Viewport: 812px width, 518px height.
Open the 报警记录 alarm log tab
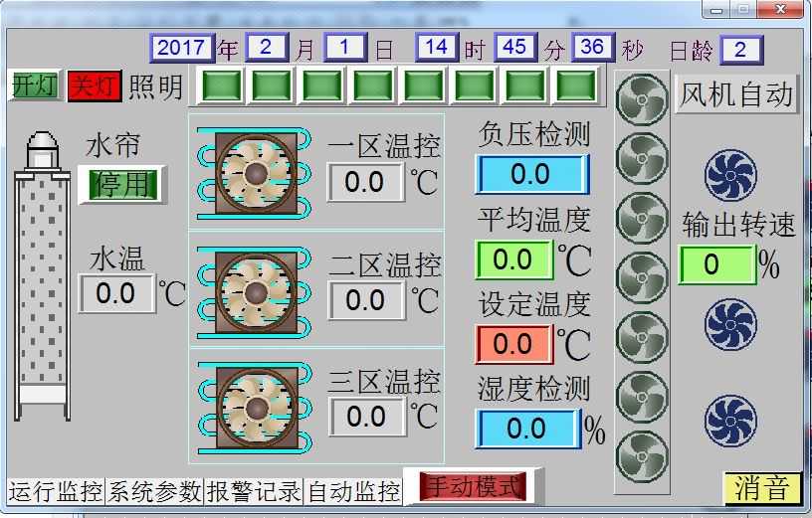[x=254, y=490]
